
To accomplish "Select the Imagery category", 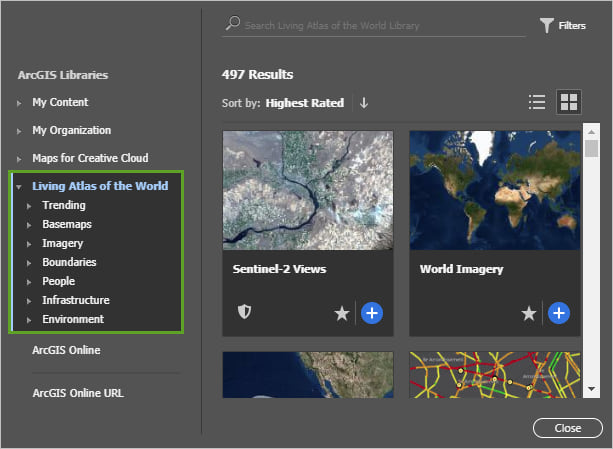I will [x=62, y=243].
